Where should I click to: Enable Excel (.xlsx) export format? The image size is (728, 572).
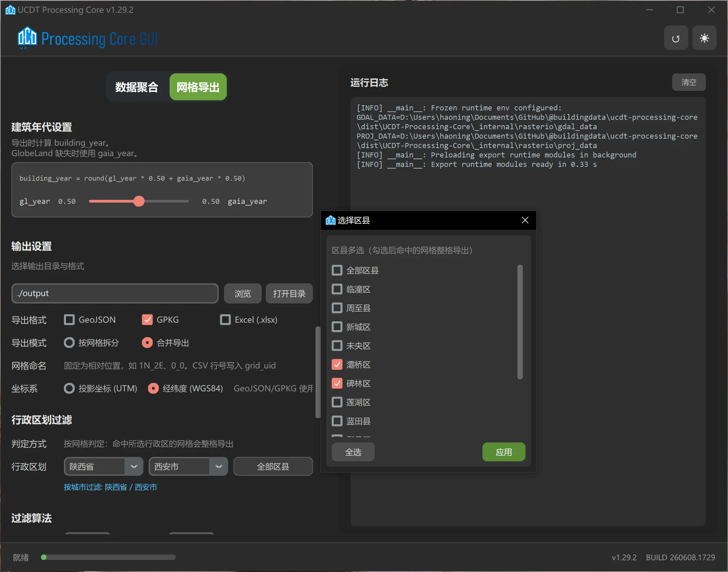coord(225,320)
